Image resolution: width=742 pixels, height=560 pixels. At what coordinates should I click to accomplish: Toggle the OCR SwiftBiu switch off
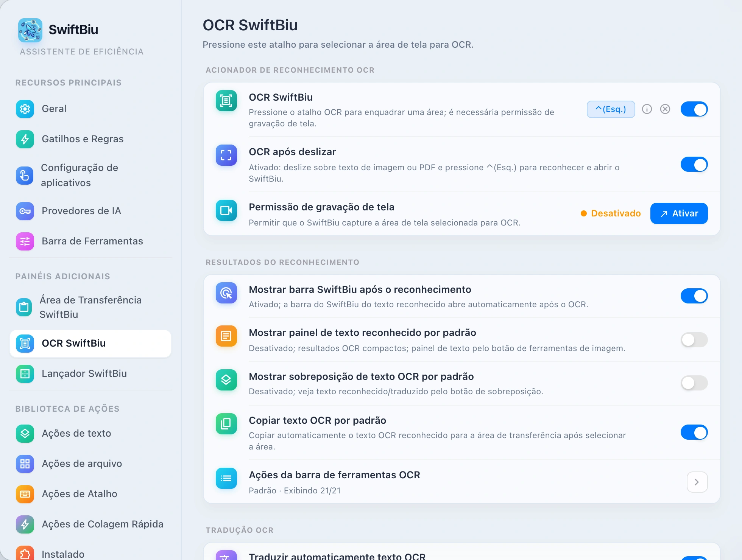(x=694, y=109)
